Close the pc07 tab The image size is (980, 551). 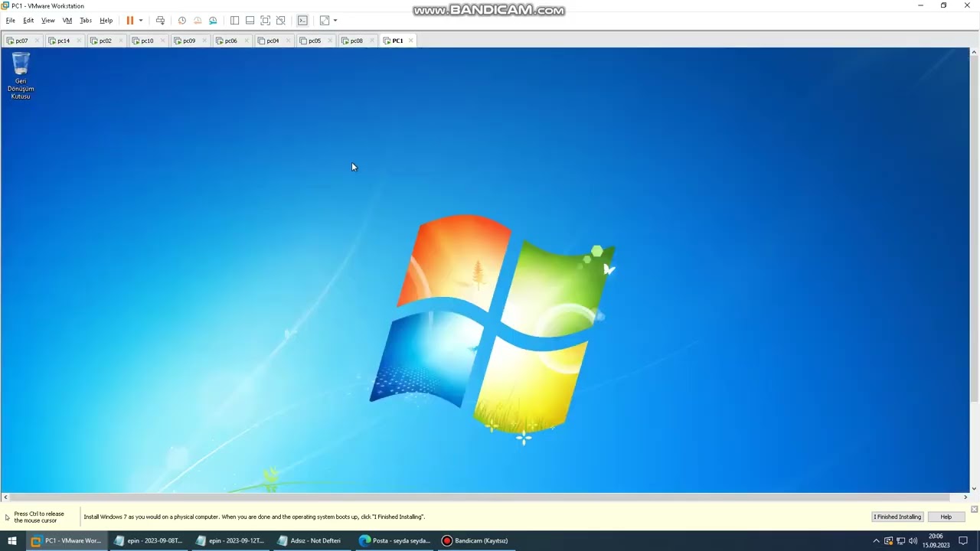37,41
